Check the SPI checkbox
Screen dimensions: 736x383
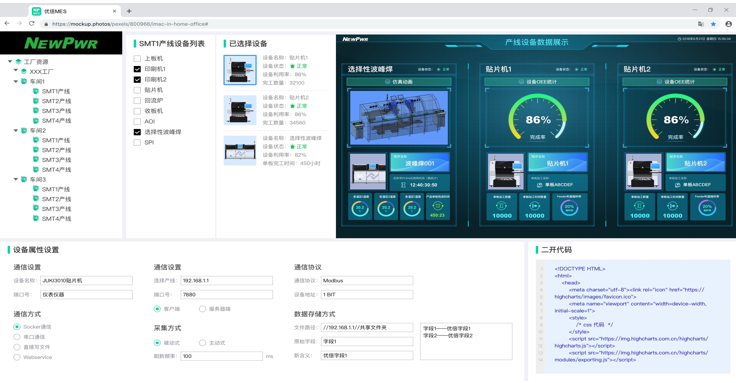coord(137,143)
